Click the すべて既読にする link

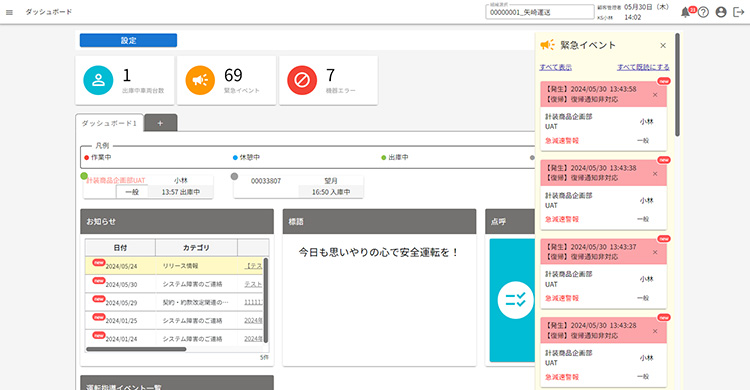coord(643,67)
